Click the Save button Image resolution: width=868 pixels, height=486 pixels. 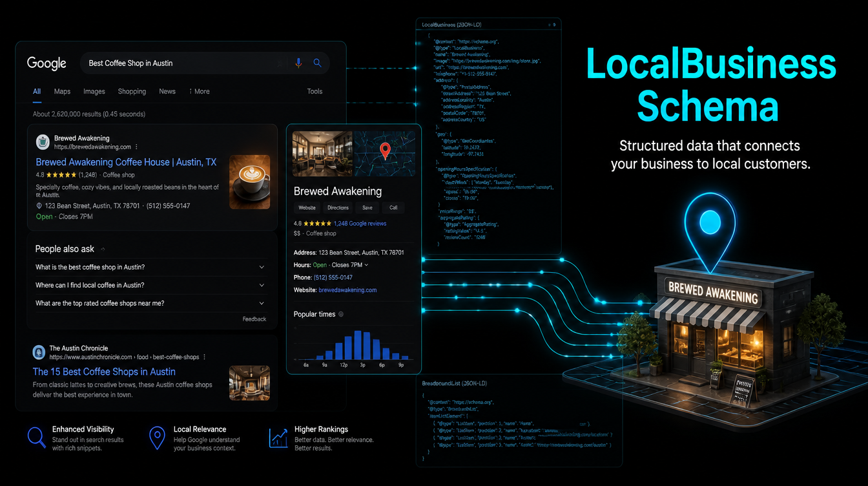coord(367,207)
